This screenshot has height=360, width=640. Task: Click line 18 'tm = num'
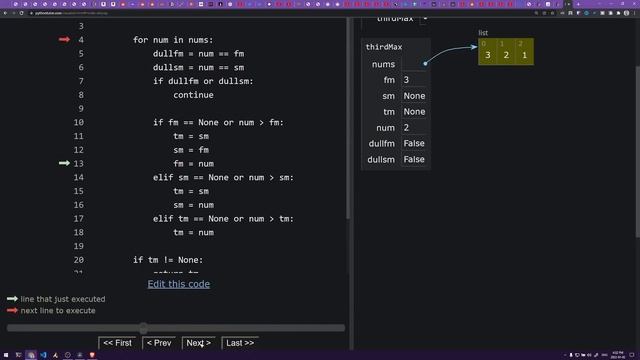point(193,232)
